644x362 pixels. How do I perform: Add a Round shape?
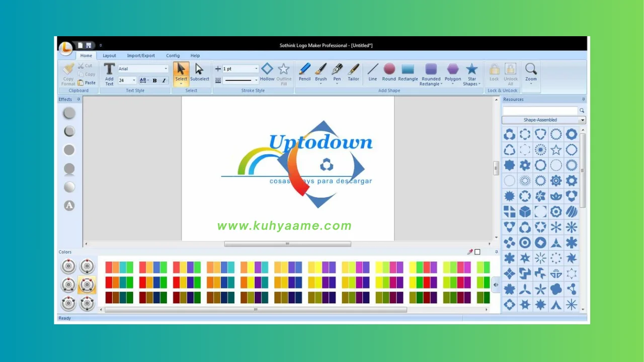coord(389,72)
